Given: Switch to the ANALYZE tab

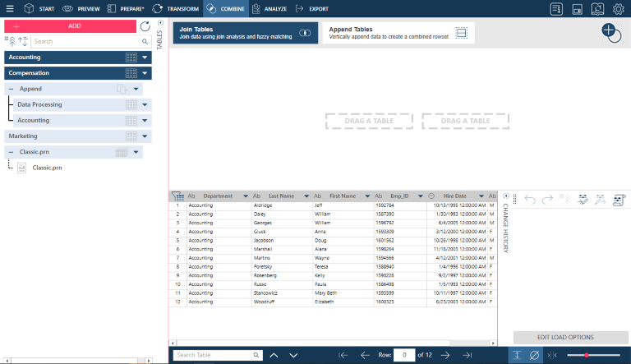Looking at the screenshot, I should 269,8.
